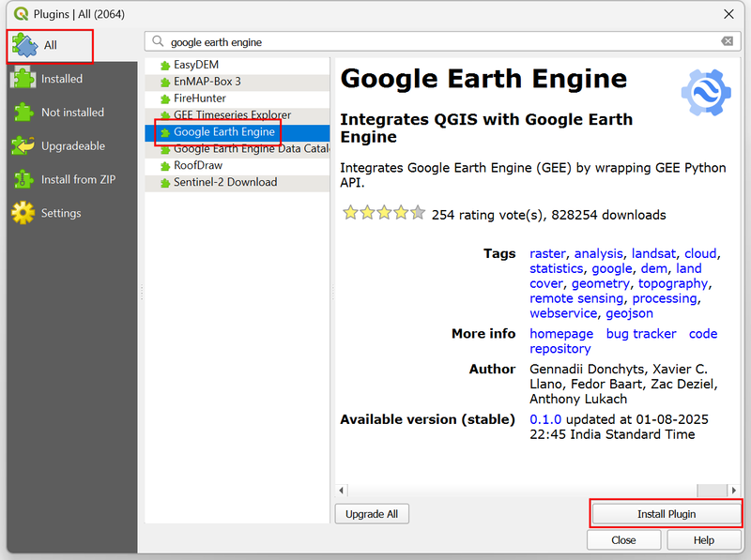The width and height of the screenshot is (751, 560).
Task: Click the statistics tag link
Action: pyautogui.click(x=557, y=268)
